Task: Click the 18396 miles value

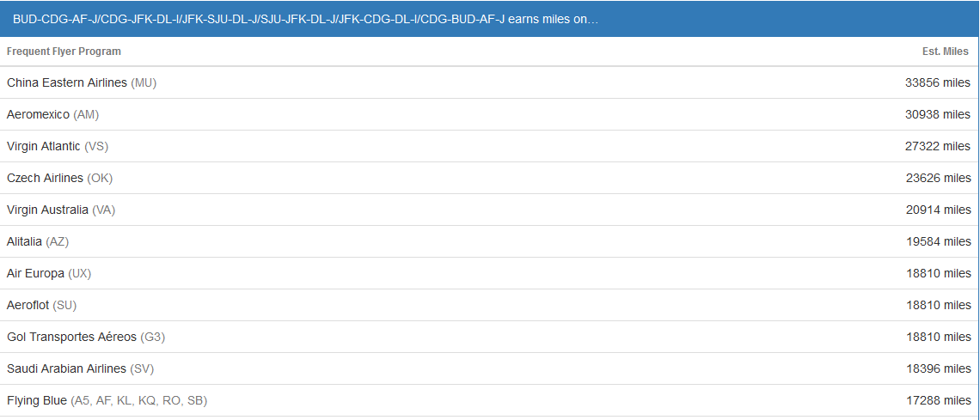Action: (939, 368)
